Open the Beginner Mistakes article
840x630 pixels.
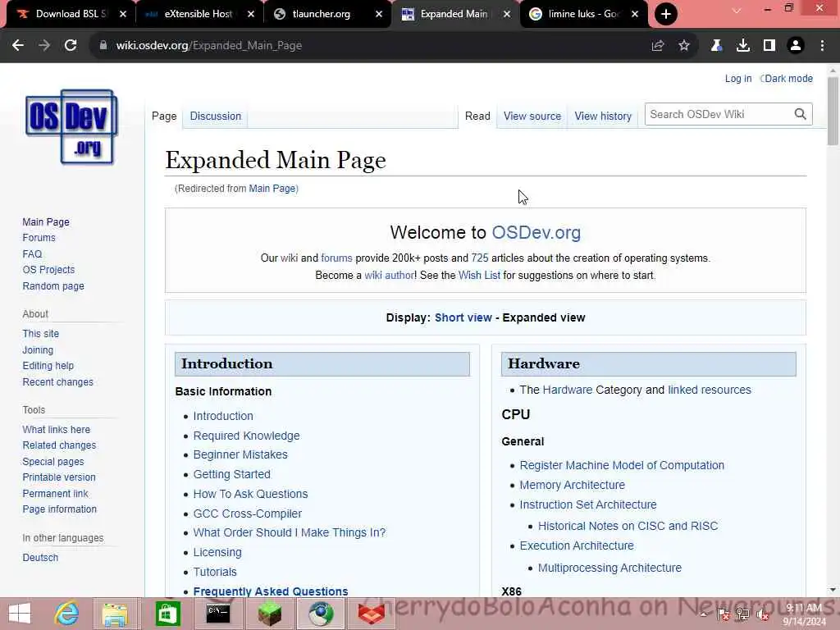click(240, 454)
